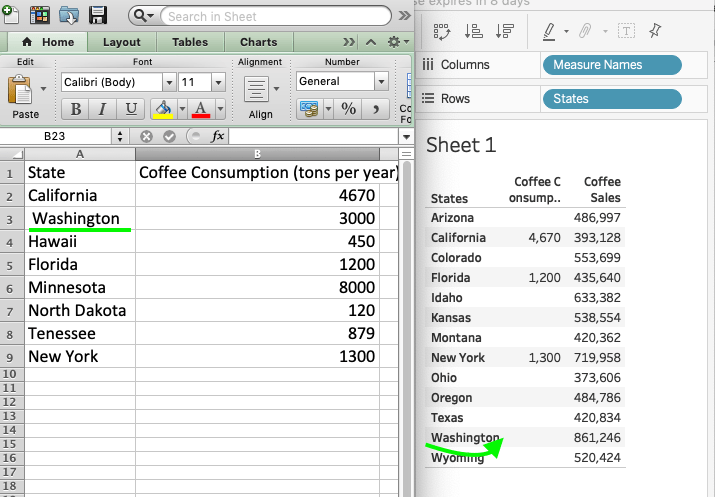Click the percent style button
The height and width of the screenshot is (497, 715).
coord(348,109)
